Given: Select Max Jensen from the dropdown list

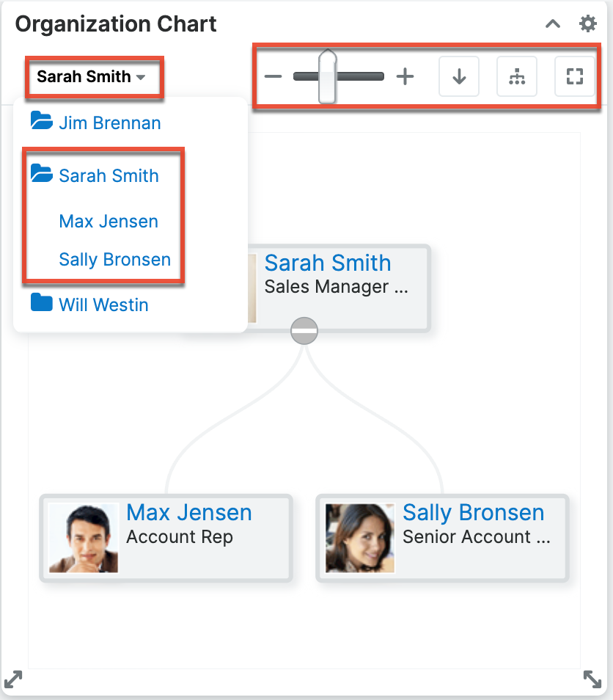Looking at the screenshot, I should point(108,221).
